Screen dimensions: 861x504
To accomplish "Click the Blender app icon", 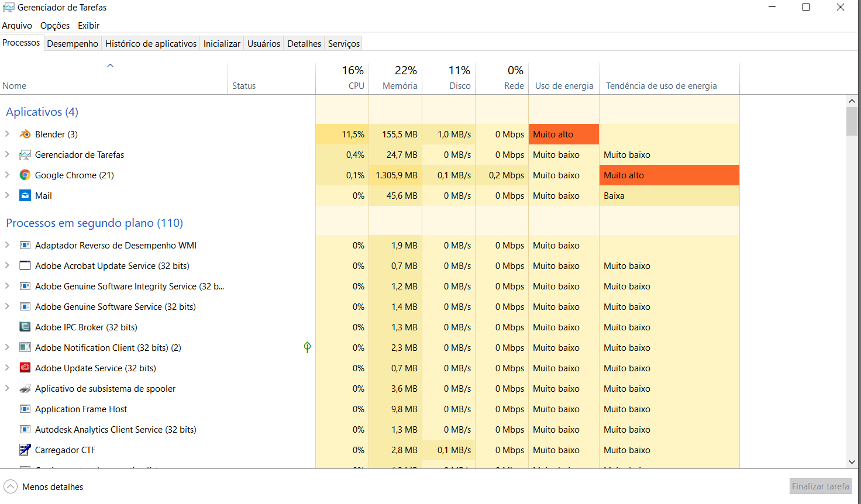I will [x=25, y=134].
